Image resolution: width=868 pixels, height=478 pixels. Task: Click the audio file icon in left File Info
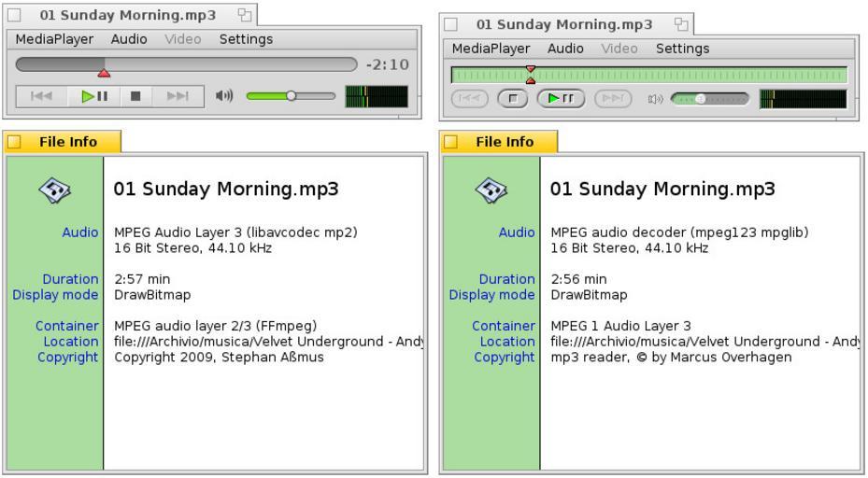pyautogui.click(x=55, y=190)
